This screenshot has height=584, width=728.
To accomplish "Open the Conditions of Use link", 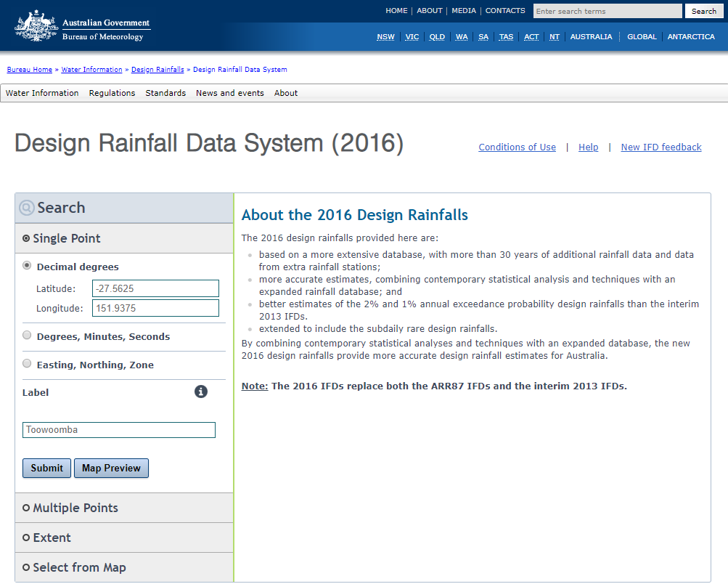I will [x=518, y=147].
